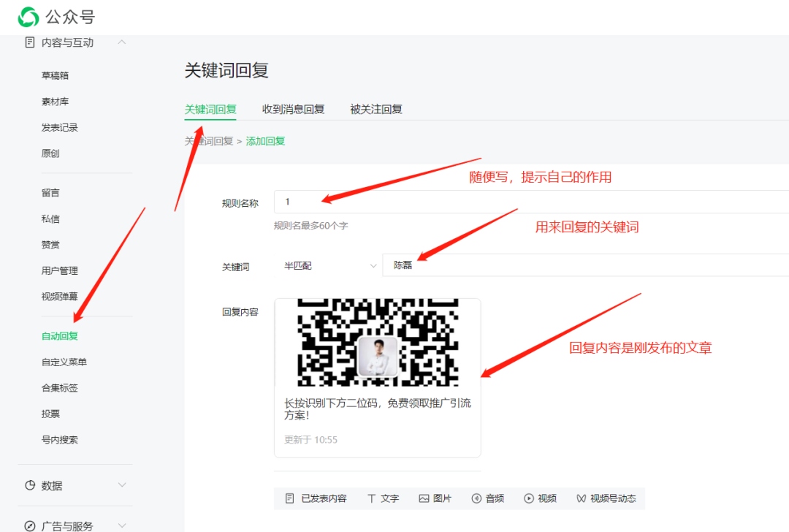Image resolution: width=789 pixels, height=532 pixels.
Task: Click the 规则名最多60个字 hint text
Action: pyautogui.click(x=311, y=226)
